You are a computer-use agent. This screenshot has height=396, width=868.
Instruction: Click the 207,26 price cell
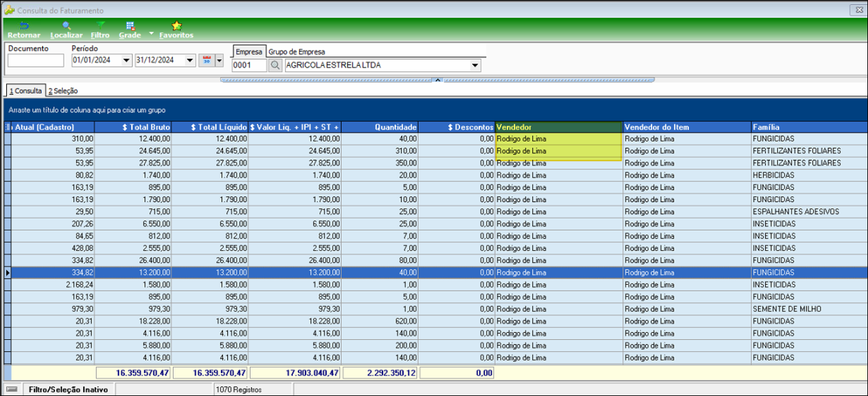[53, 224]
